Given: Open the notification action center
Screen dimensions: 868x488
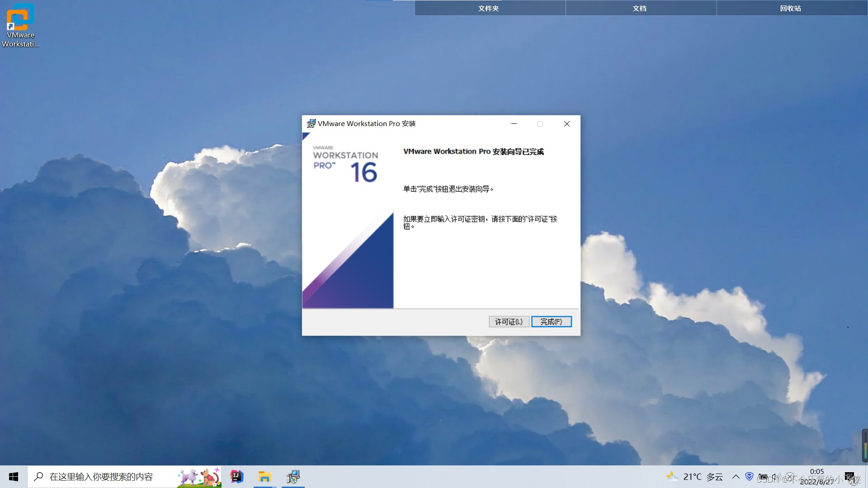Looking at the screenshot, I should coord(849,477).
